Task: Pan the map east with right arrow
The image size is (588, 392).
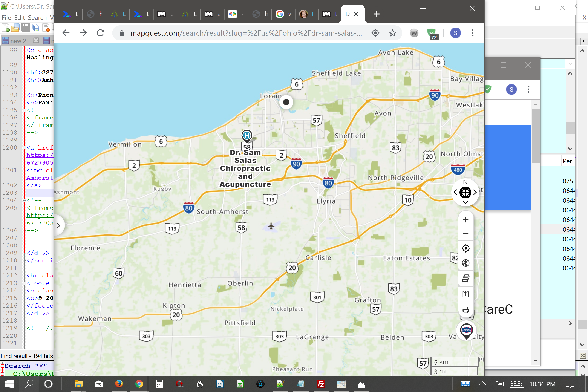Action: [x=475, y=192]
